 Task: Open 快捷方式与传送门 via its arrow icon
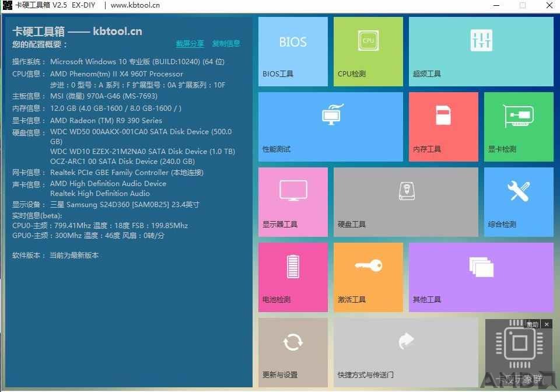tap(406, 341)
